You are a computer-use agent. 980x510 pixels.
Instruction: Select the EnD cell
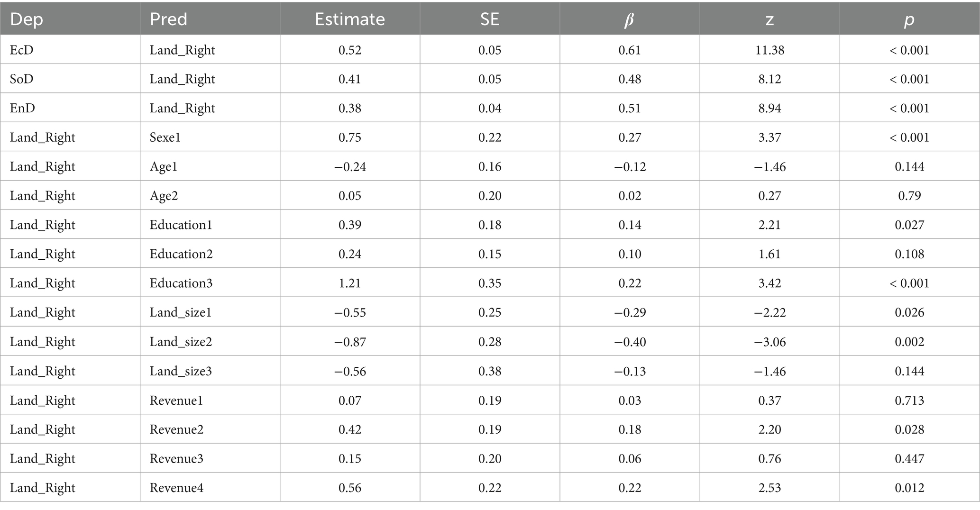[22, 109]
